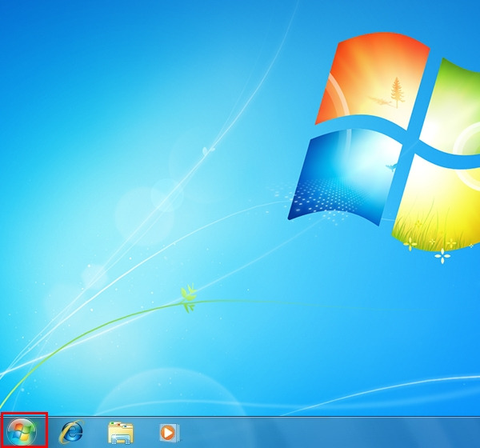This screenshot has width=480, height=448.
Task: Launch Internet Explorer from the taskbar
Action: pyautogui.click(x=72, y=432)
